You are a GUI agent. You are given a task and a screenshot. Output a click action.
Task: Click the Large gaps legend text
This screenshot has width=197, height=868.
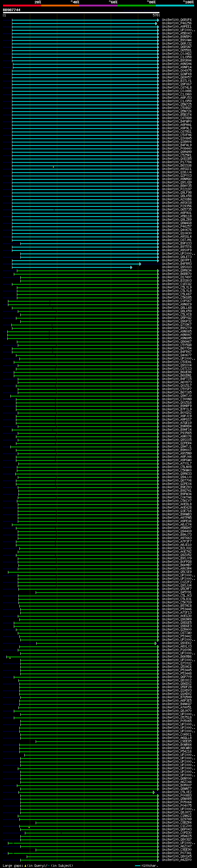[37, 866]
